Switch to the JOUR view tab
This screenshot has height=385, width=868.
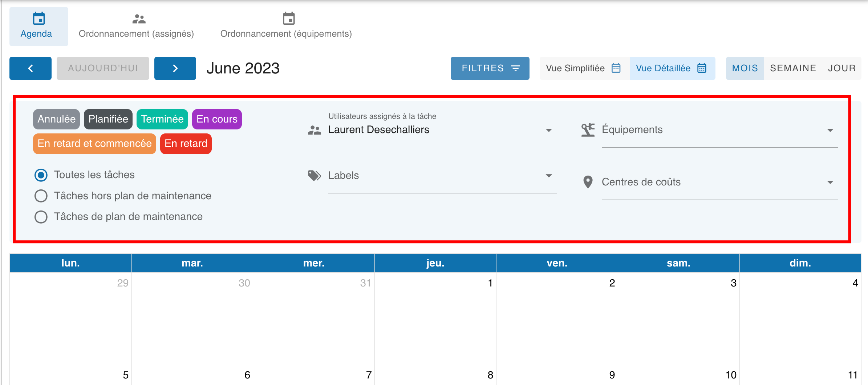(x=841, y=68)
